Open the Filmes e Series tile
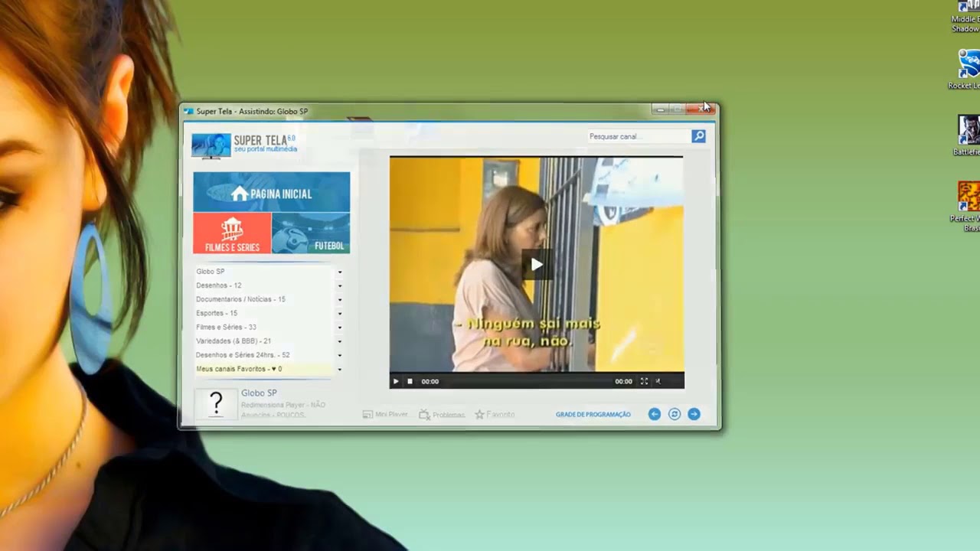980x551 pixels. (232, 233)
